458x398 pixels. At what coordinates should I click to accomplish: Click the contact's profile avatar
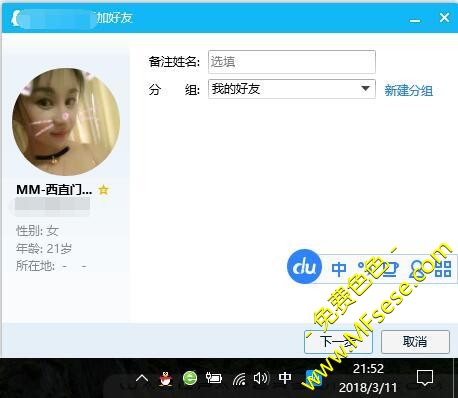click(66, 122)
